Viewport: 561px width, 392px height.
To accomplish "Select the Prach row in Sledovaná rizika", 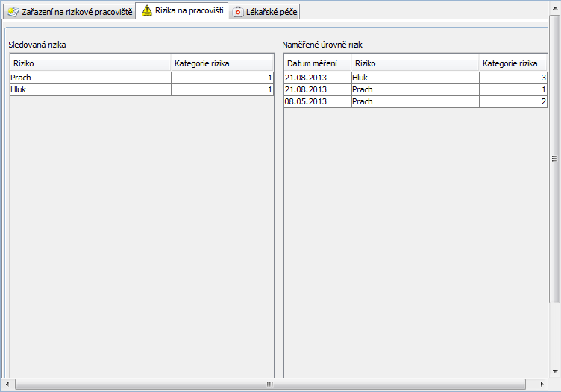I will click(90, 78).
